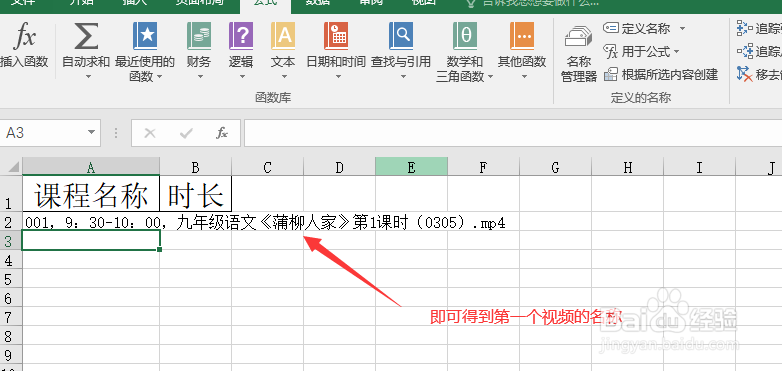The height and width of the screenshot is (371, 782).
Task: Click the Select All corner triangle
Action: [13, 167]
